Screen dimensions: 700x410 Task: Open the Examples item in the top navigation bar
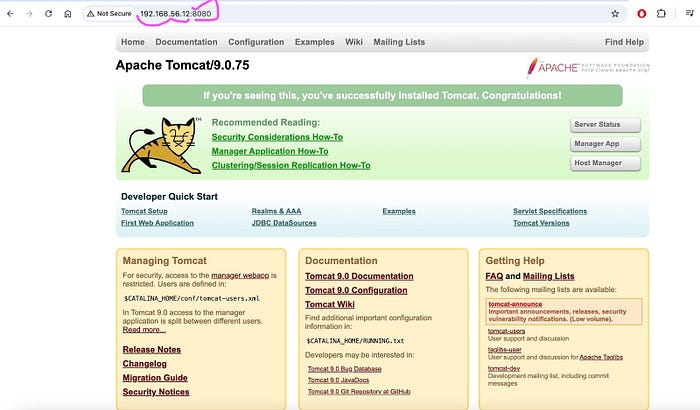pos(314,42)
